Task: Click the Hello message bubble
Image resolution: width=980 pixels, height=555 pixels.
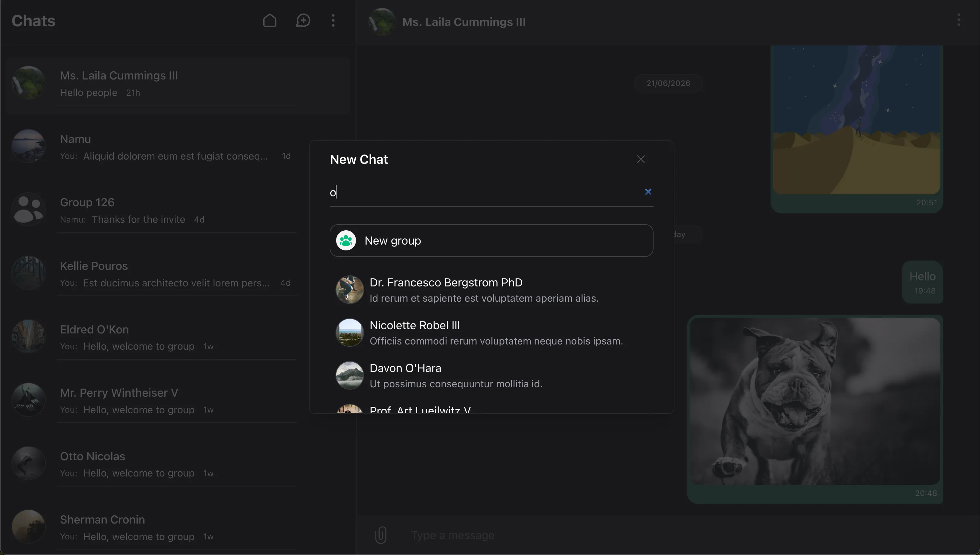Action: point(922,282)
